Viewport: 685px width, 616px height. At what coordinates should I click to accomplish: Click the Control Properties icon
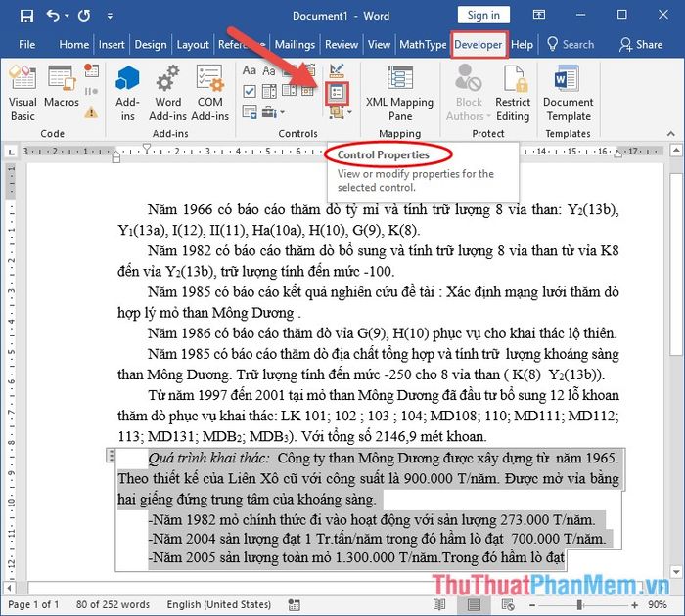point(337,93)
